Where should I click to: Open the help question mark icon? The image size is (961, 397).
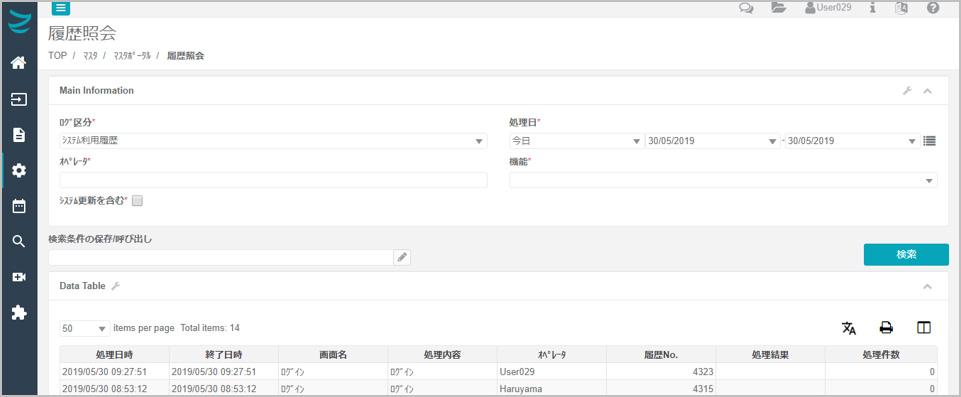pos(933,8)
